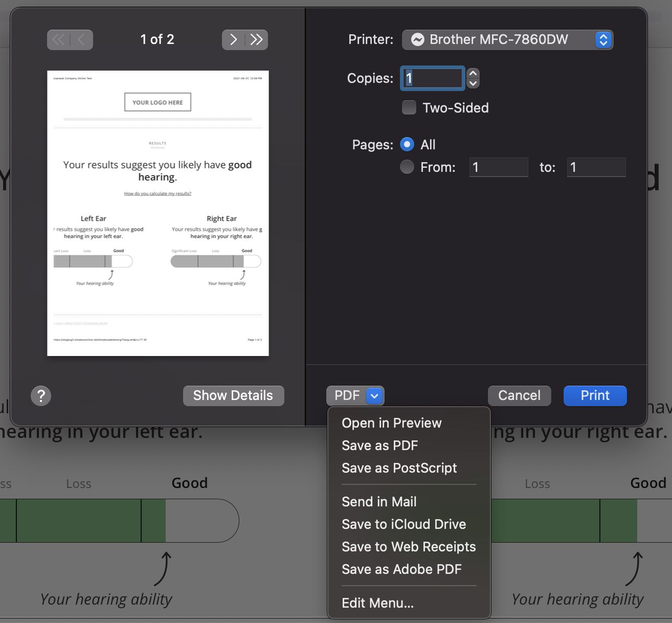
Task: Choose Save to iCloud Drive
Action: pyautogui.click(x=409, y=524)
